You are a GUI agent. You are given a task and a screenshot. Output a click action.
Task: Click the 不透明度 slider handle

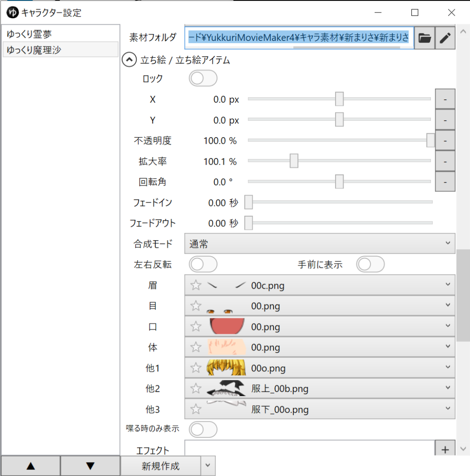click(x=430, y=140)
